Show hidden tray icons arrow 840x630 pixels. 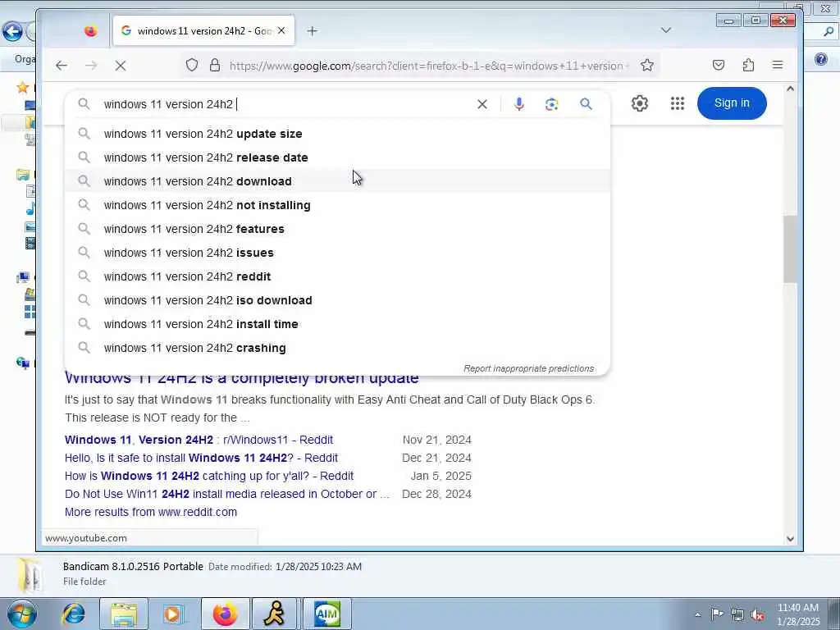[x=697, y=615]
